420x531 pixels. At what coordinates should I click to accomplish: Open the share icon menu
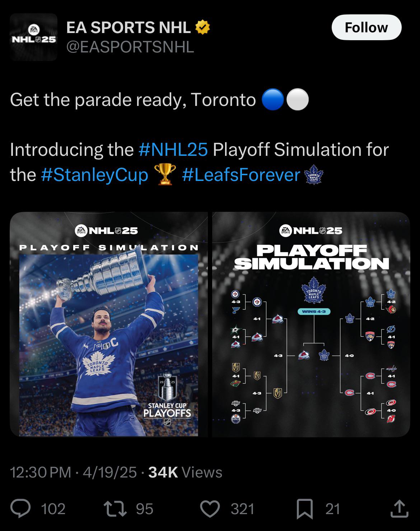(399, 509)
